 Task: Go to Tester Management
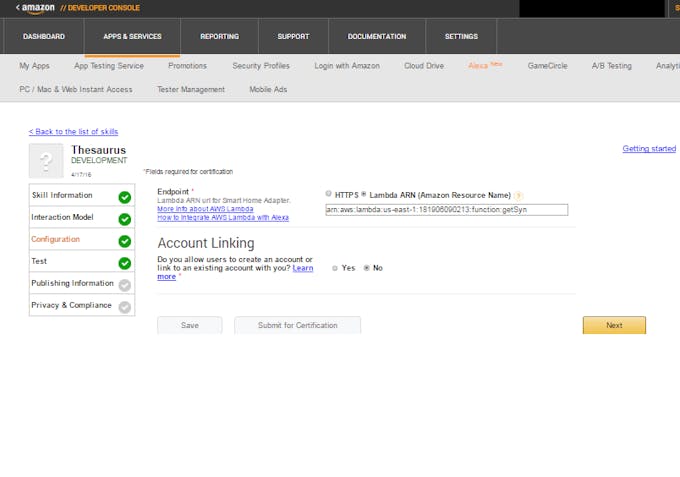[191, 89]
